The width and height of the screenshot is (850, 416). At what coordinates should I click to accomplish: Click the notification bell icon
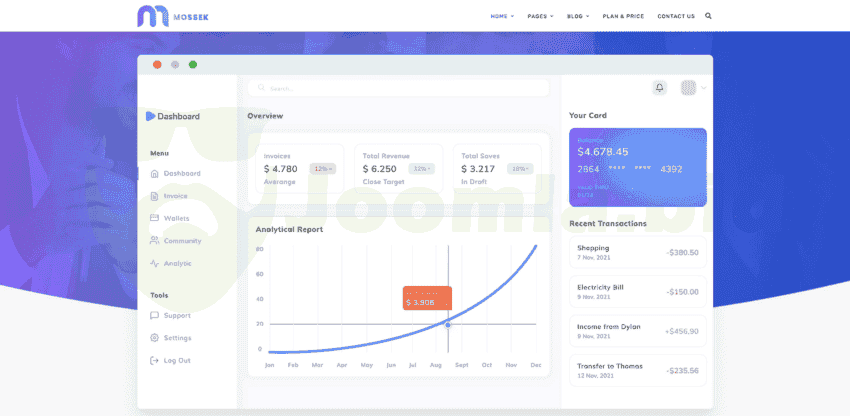click(x=659, y=88)
